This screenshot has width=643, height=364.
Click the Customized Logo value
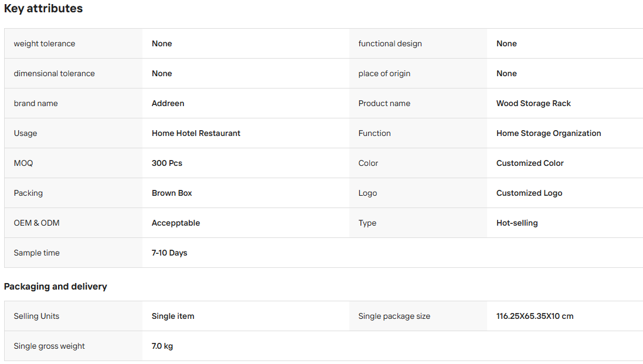pos(529,193)
